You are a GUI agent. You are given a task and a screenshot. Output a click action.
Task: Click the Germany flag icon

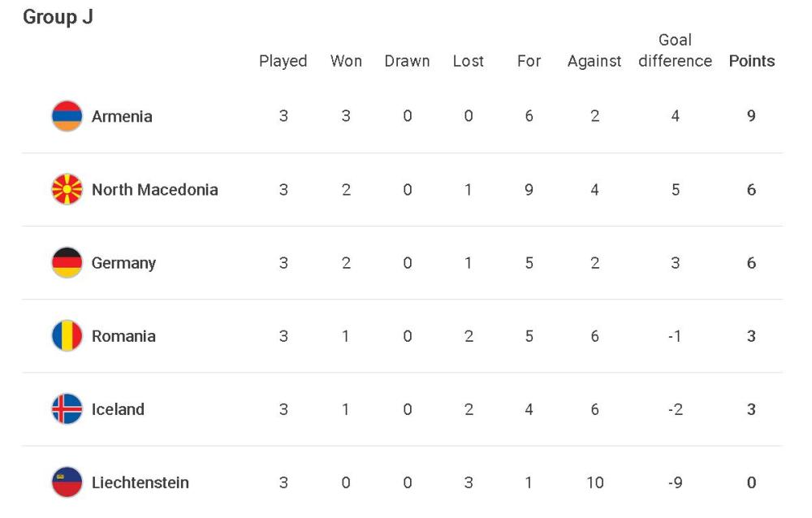[x=67, y=262]
